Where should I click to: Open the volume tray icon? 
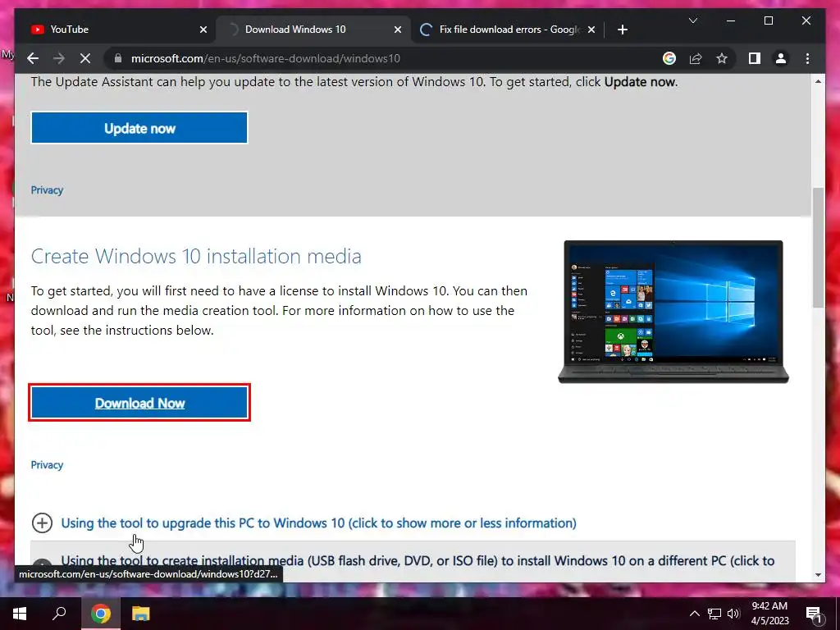coord(733,614)
